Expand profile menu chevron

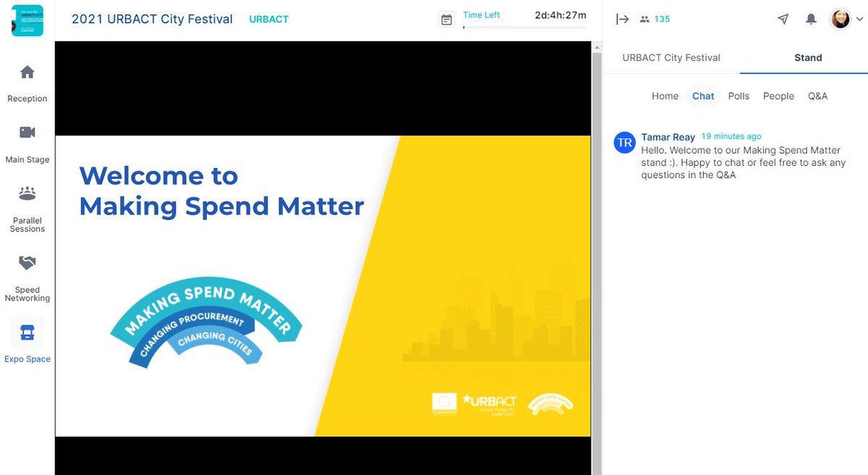tap(859, 20)
